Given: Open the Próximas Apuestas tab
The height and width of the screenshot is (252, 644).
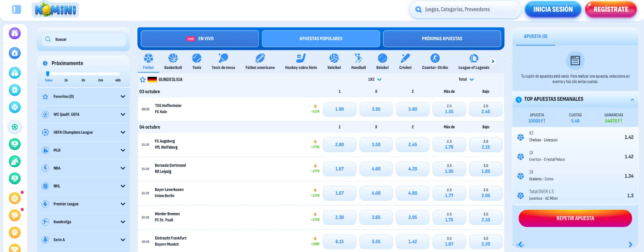Looking at the screenshot, I should 442,39.
